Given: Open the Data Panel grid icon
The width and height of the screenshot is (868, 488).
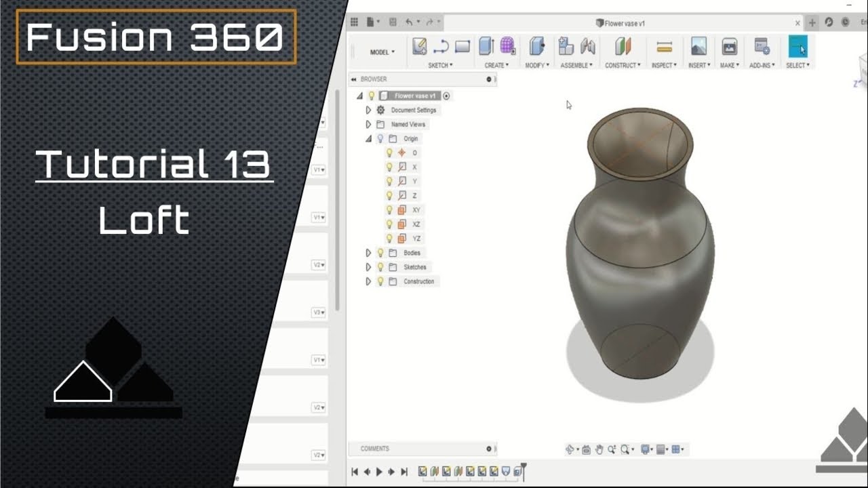Looking at the screenshot, I should tap(354, 22).
